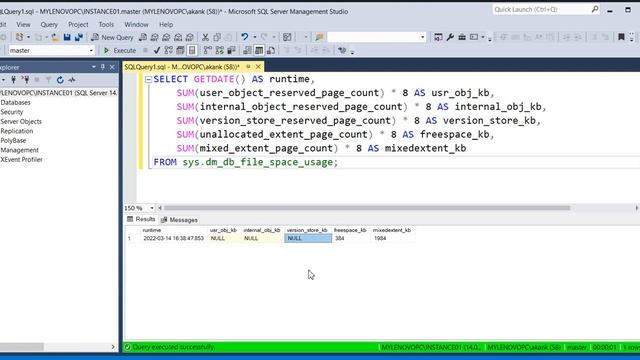Toggle Include Client Statistics
The width and height of the screenshot is (640, 360).
point(231,50)
